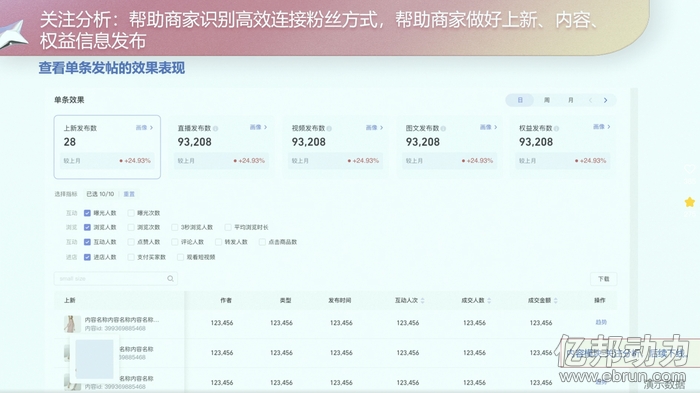Uncheck the 浏览人数 checkbox
Image resolution: width=700 pixels, height=393 pixels.
tap(87, 228)
